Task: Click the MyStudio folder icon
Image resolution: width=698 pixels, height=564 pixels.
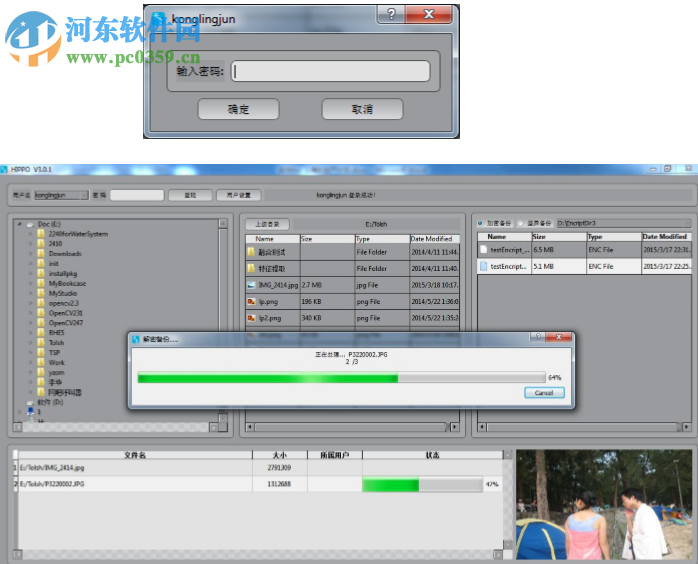Action: click(x=41, y=293)
